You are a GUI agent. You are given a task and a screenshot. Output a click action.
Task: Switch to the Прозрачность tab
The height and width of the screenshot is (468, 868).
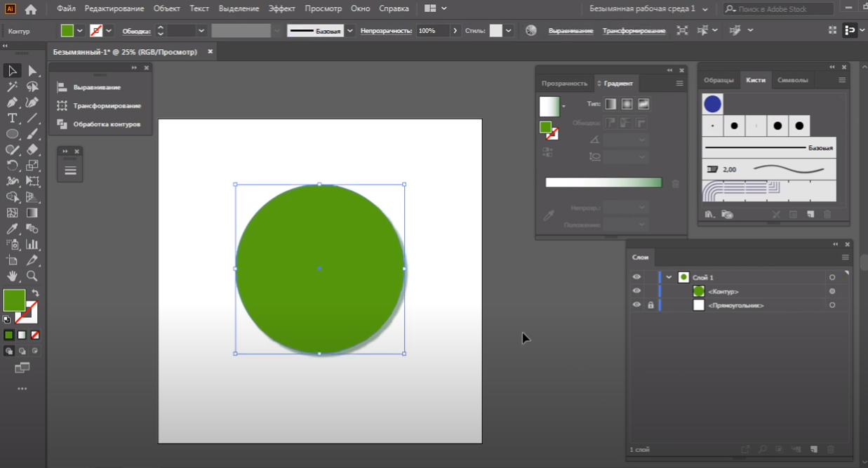[564, 83]
